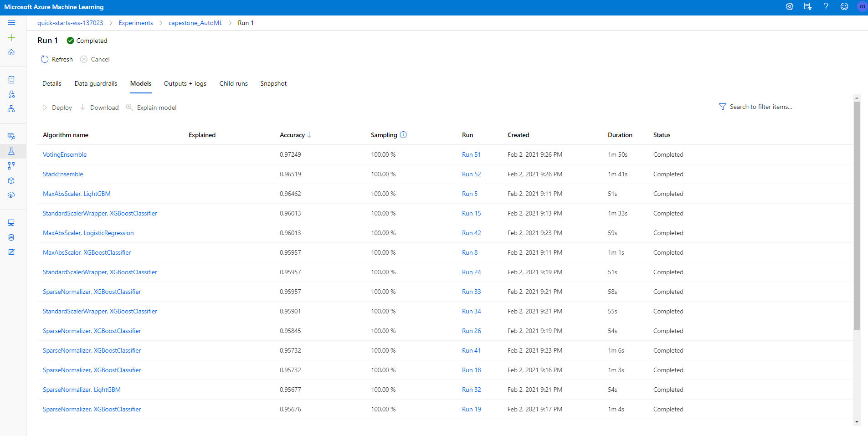Go to Experiments breadcrumb link
Image resolution: width=868 pixels, height=436 pixels.
(x=136, y=23)
